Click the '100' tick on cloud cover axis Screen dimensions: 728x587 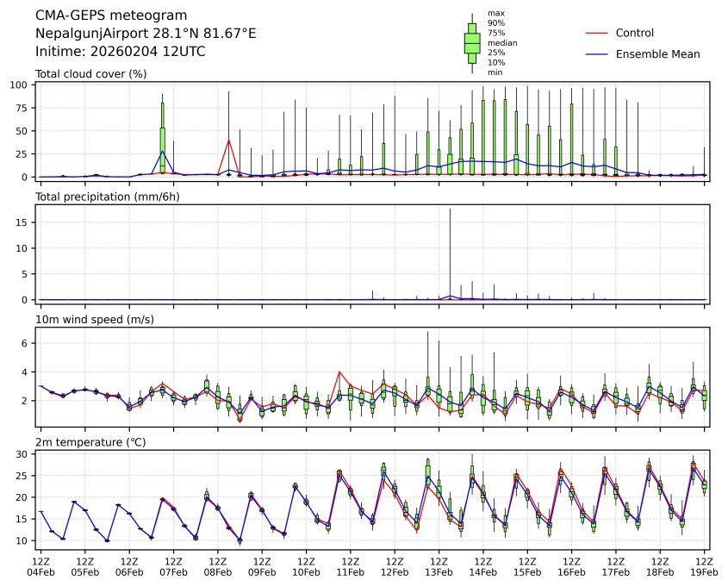tap(22, 84)
